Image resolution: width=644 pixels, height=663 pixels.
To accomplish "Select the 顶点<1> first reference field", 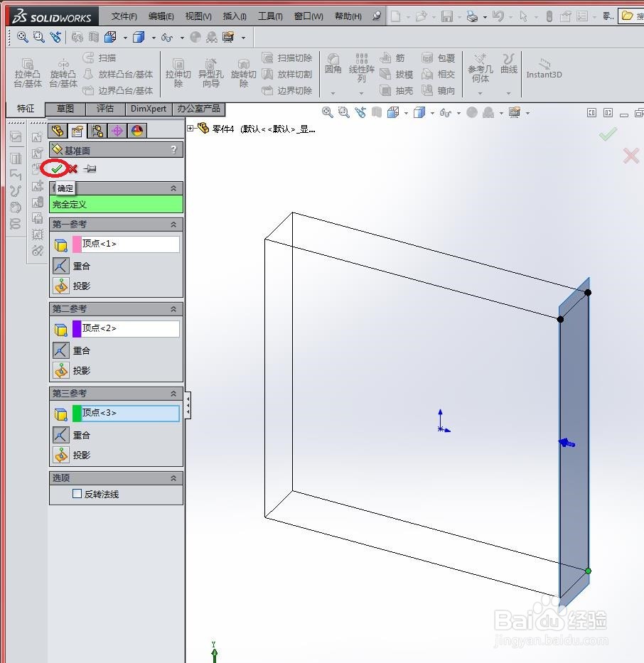I will [131, 244].
